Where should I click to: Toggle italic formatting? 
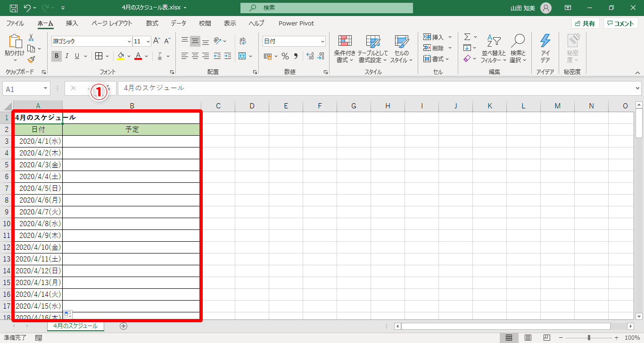coord(66,57)
